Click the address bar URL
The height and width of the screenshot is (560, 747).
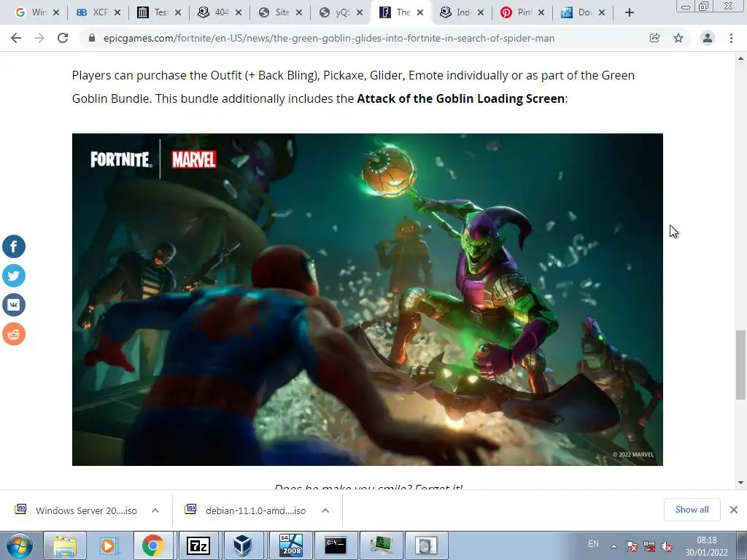(x=329, y=38)
